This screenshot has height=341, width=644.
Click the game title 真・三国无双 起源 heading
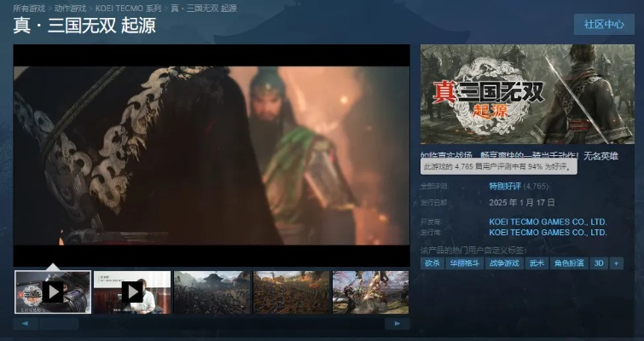click(84, 26)
